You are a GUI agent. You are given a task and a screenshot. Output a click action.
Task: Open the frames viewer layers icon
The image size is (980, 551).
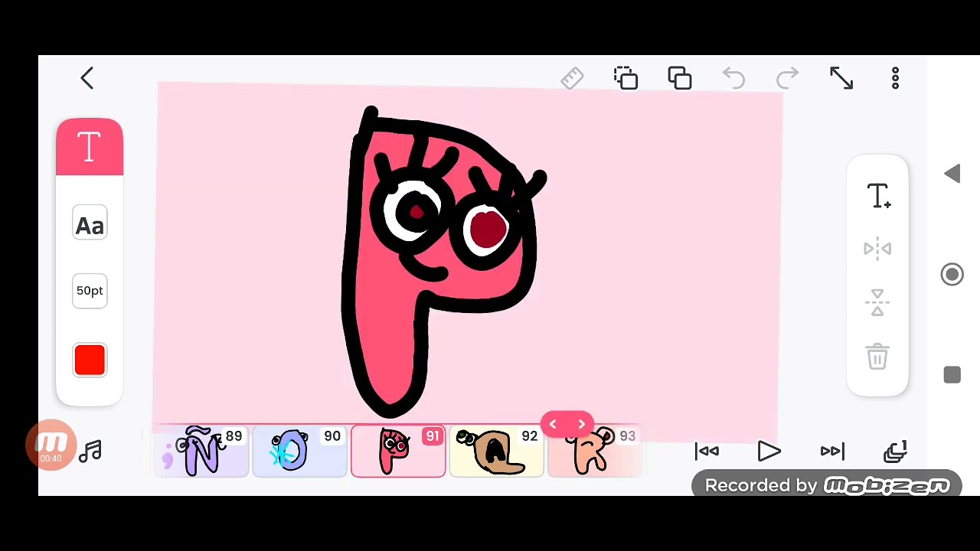(x=895, y=452)
